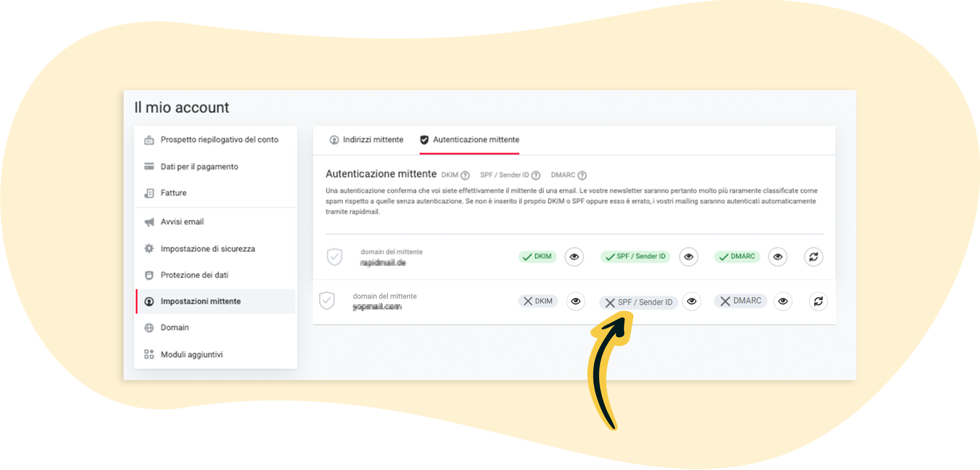The height and width of the screenshot is (470, 980).
Task: Click the shield icon of the first domain
Action: pos(334,257)
